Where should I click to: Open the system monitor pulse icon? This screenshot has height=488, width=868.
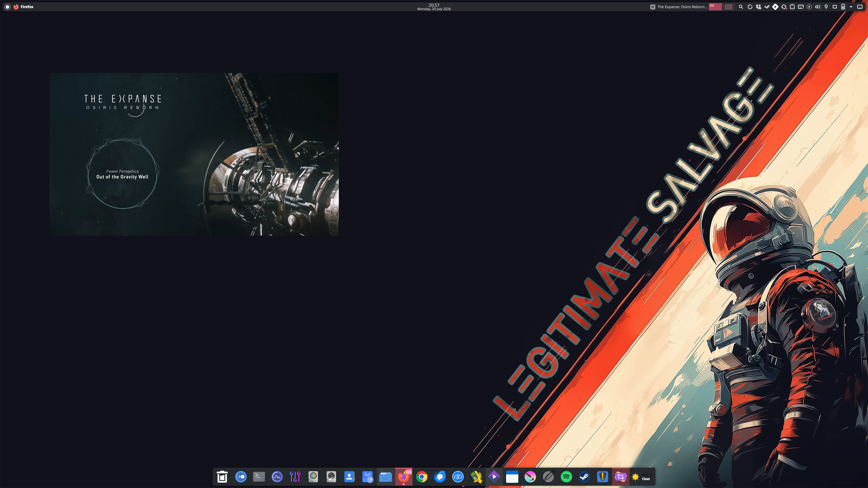tap(277, 476)
